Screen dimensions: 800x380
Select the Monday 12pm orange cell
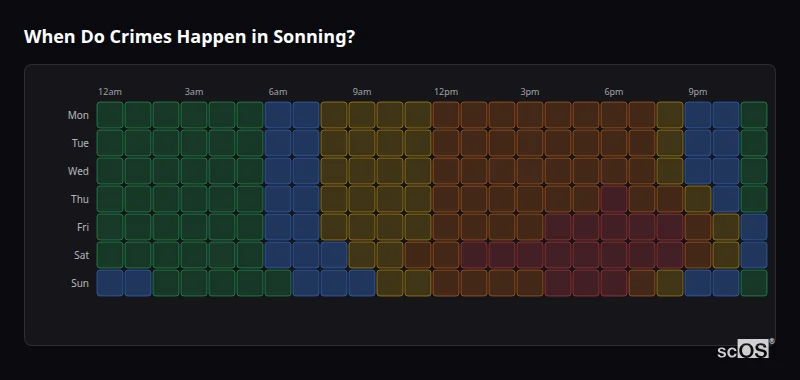446,115
